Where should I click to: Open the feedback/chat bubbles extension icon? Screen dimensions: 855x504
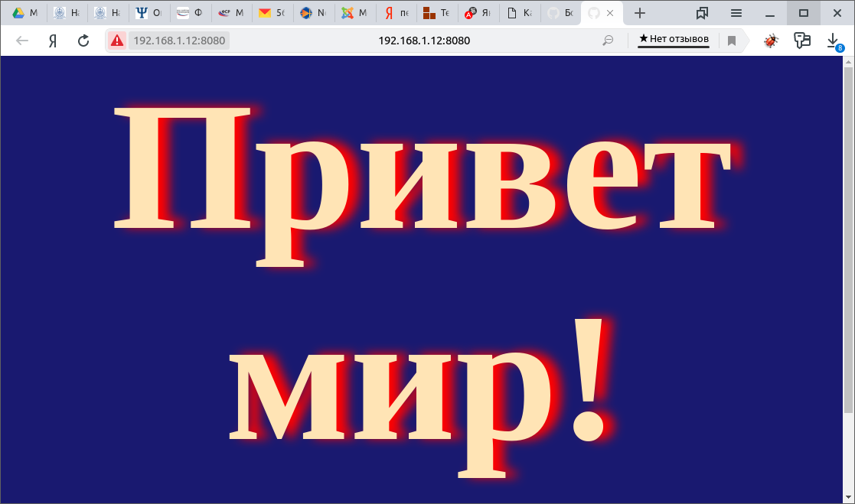[x=802, y=41]
